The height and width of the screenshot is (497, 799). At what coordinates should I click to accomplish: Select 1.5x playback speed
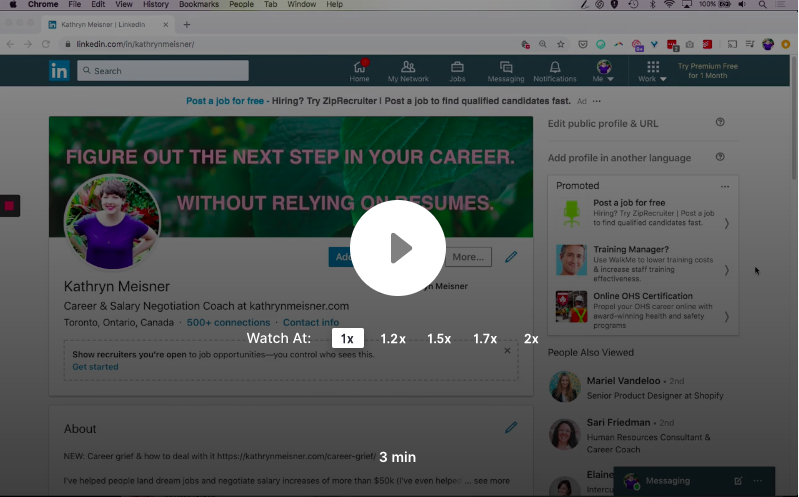[439, 339]
